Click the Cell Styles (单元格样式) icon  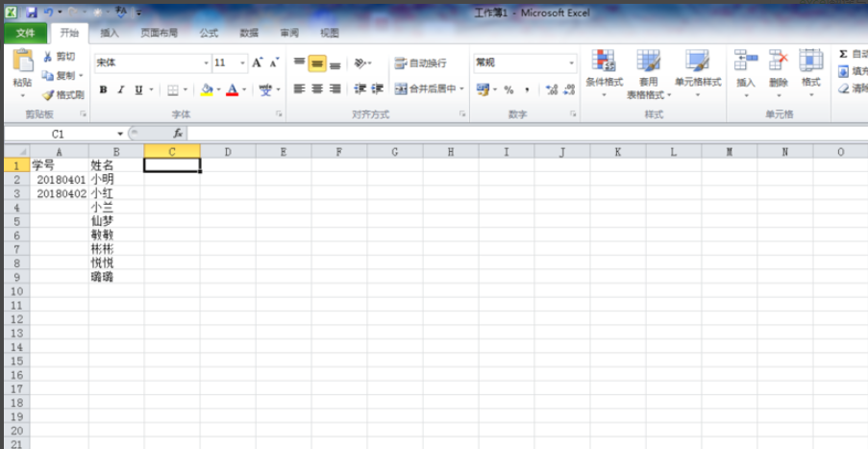[697, 62]
